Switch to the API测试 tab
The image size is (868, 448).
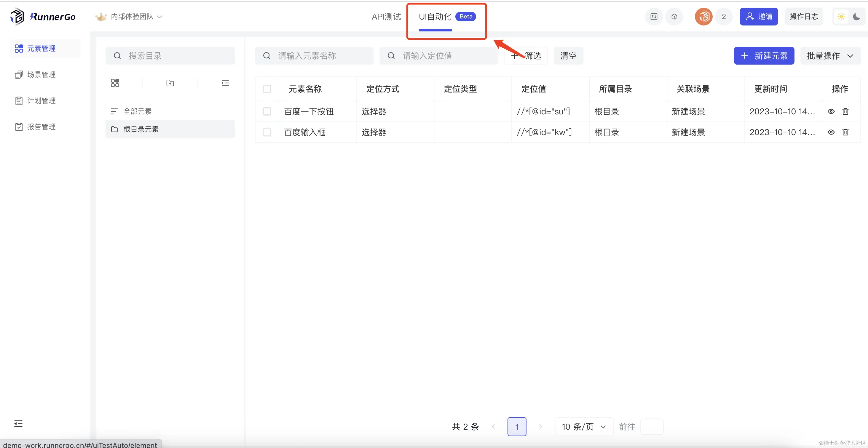pyautogui.click(x=386, y=17)
